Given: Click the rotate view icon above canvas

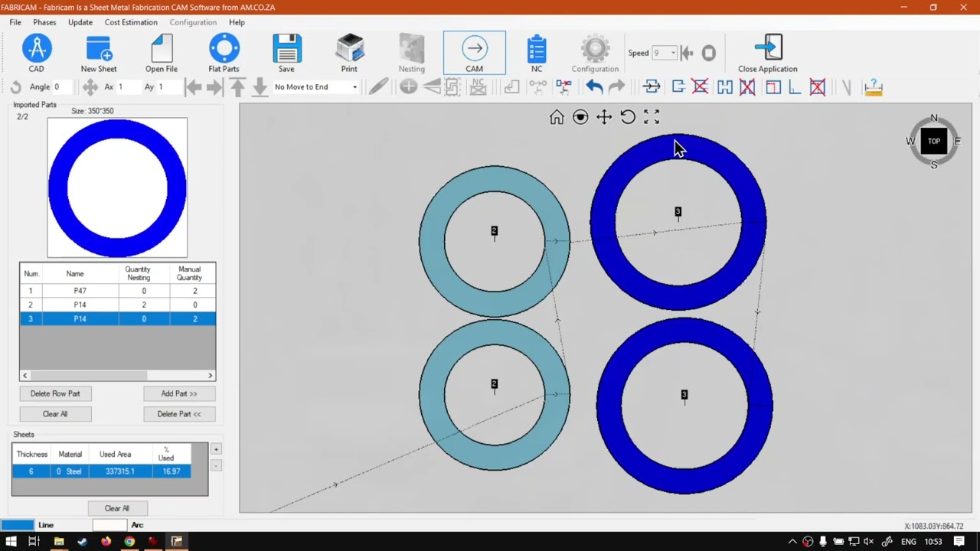Looking at the screenshot, I should 628,117.
